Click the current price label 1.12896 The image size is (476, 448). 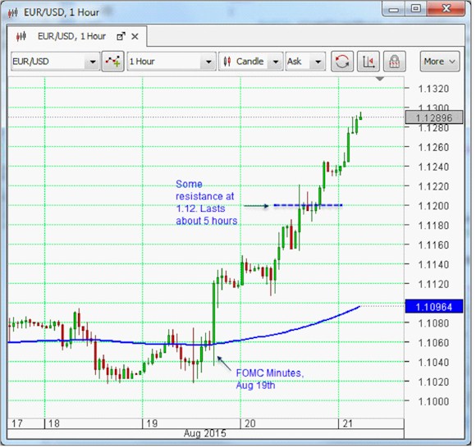pos(434,117)
